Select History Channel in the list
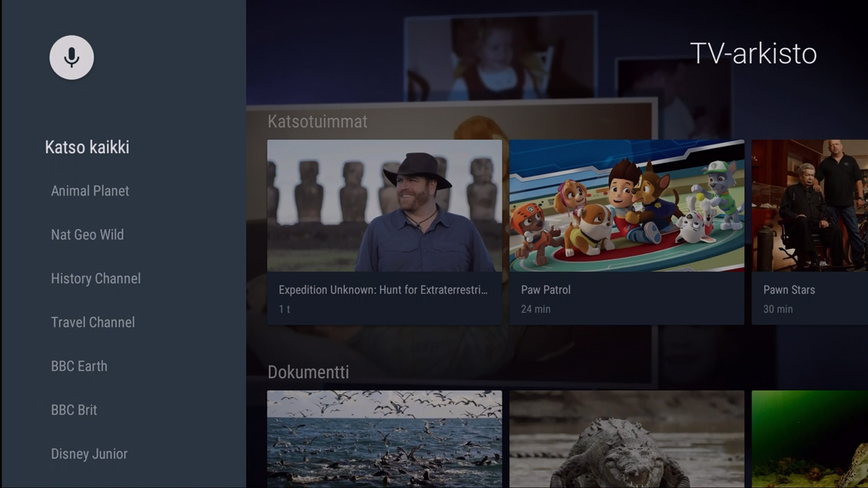 pyautogui.click(x=95, y=279)
